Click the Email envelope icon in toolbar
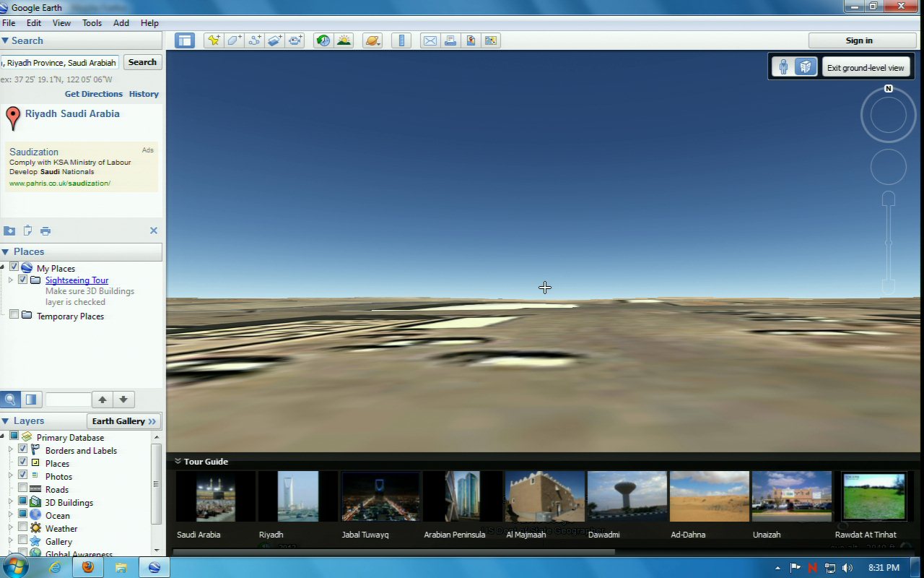The height and width of the screenshot is (578, 924). coord(430,40)
